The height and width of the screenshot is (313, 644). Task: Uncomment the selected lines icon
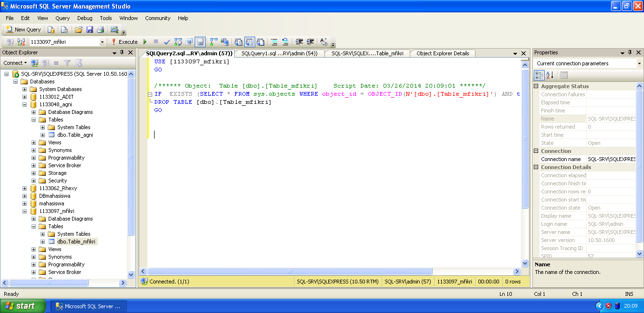click(285, 42)
